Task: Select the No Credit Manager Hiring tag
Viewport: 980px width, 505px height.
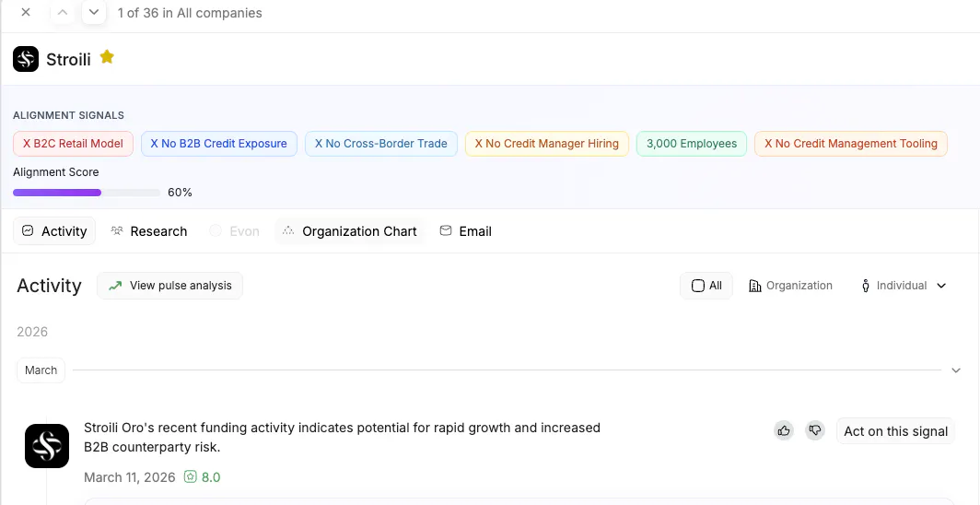Action: pos(547,144)
